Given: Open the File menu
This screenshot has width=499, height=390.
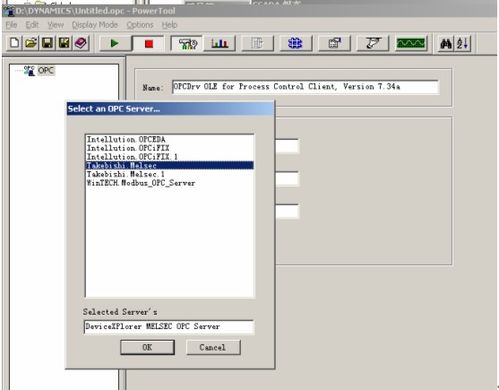Looking at the screenshot, I should tap(11, 25).
